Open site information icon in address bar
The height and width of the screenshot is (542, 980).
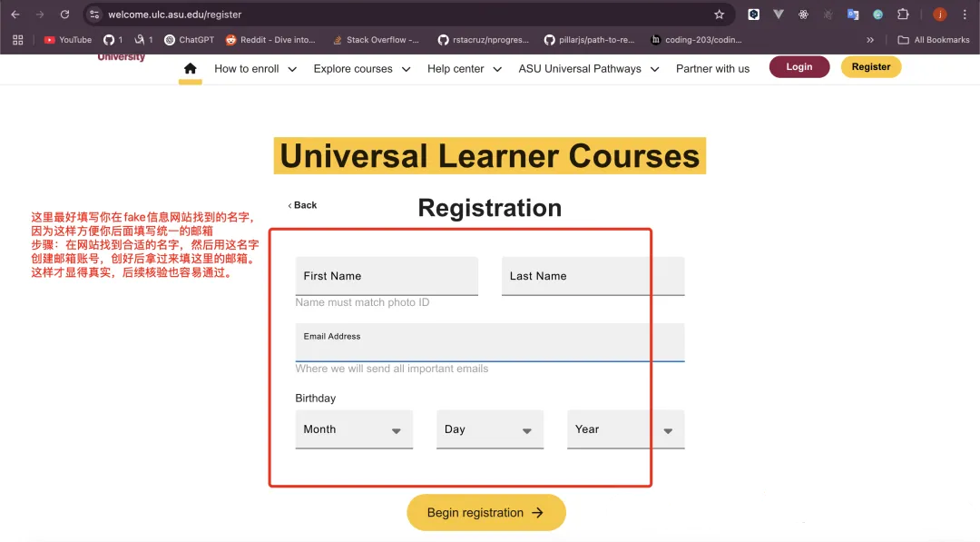coord(94,15)
